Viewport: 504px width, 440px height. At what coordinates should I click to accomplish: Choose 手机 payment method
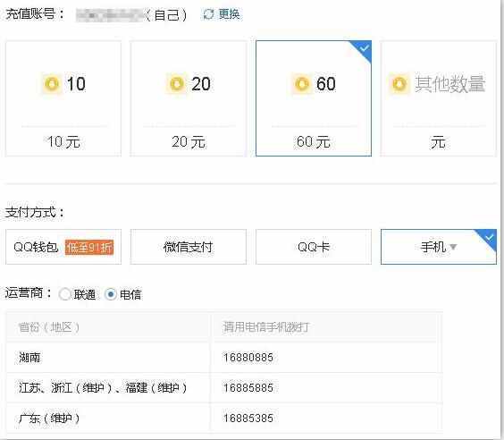[439, 247]
